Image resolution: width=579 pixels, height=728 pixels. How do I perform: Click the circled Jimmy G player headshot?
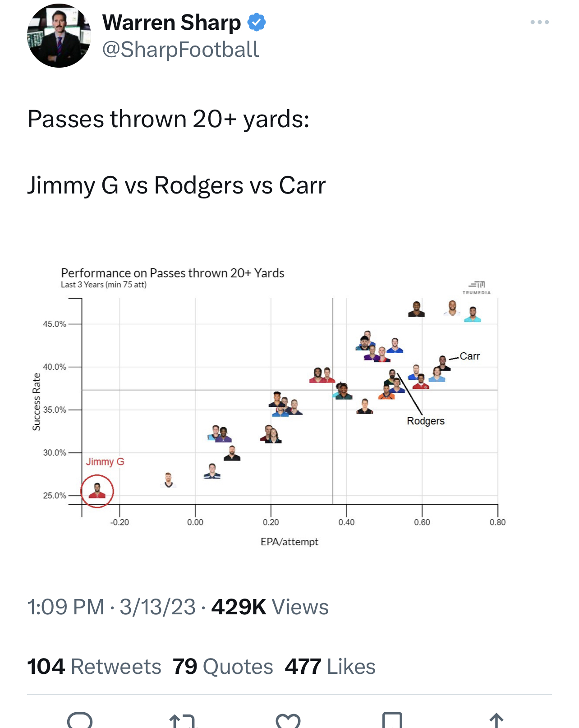97,491
